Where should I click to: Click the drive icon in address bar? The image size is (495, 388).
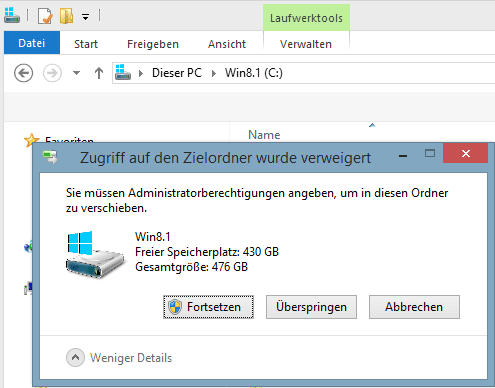pos(123,72)
